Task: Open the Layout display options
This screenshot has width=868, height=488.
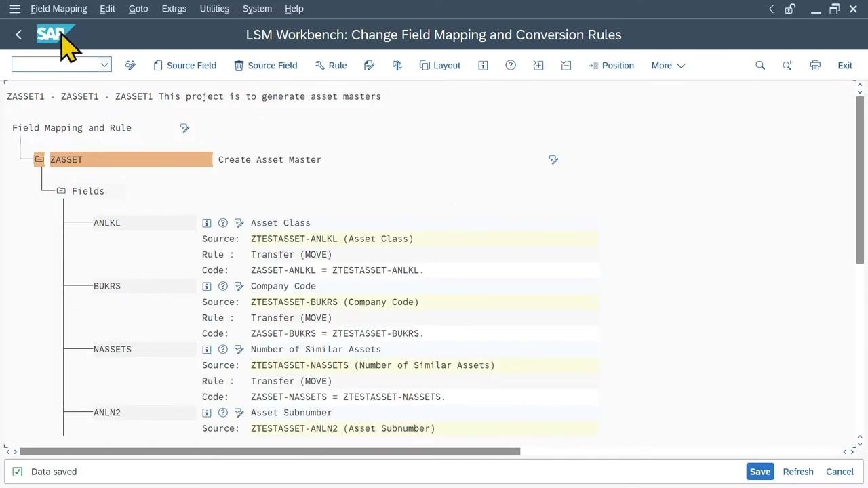Action: (440, 65)
